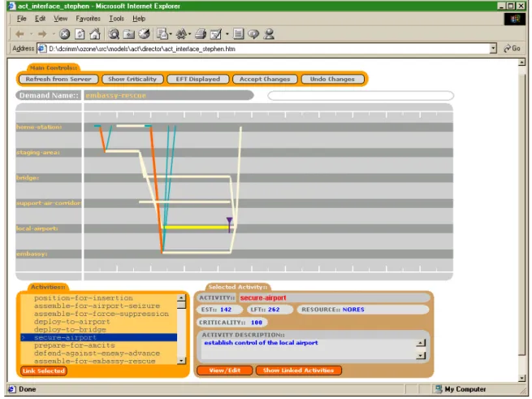Open the Favorites menu
Screen dimensions: 532x399
pos(88,19)
